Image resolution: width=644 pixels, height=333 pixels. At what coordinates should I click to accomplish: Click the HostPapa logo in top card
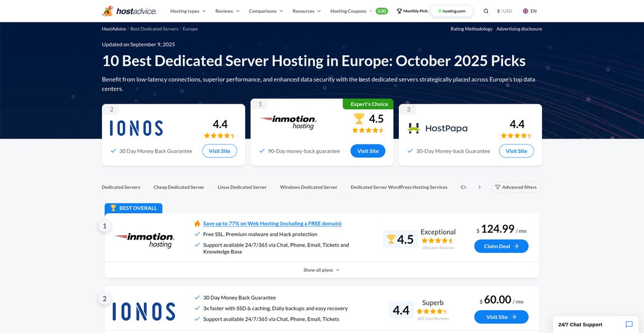pos(437,128)
